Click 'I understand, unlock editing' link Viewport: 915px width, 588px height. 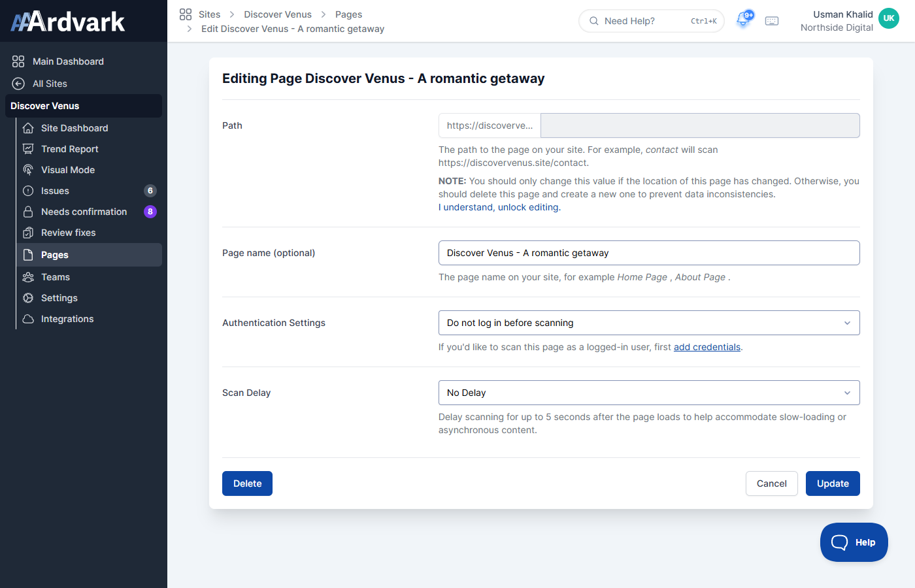click(499, 207)
